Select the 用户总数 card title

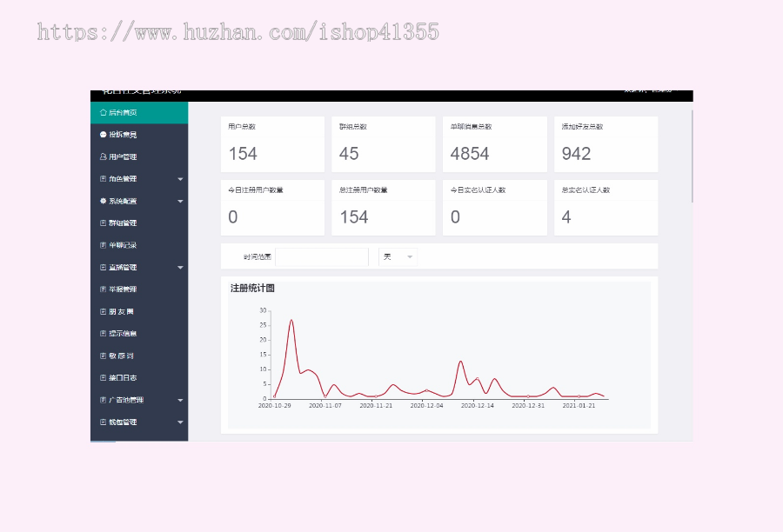point(242,127)
